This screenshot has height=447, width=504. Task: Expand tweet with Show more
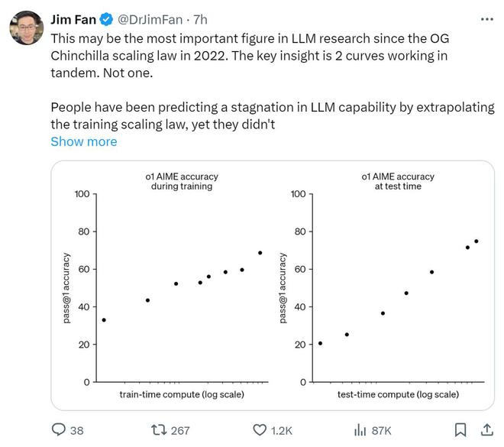tap(84, 141)
